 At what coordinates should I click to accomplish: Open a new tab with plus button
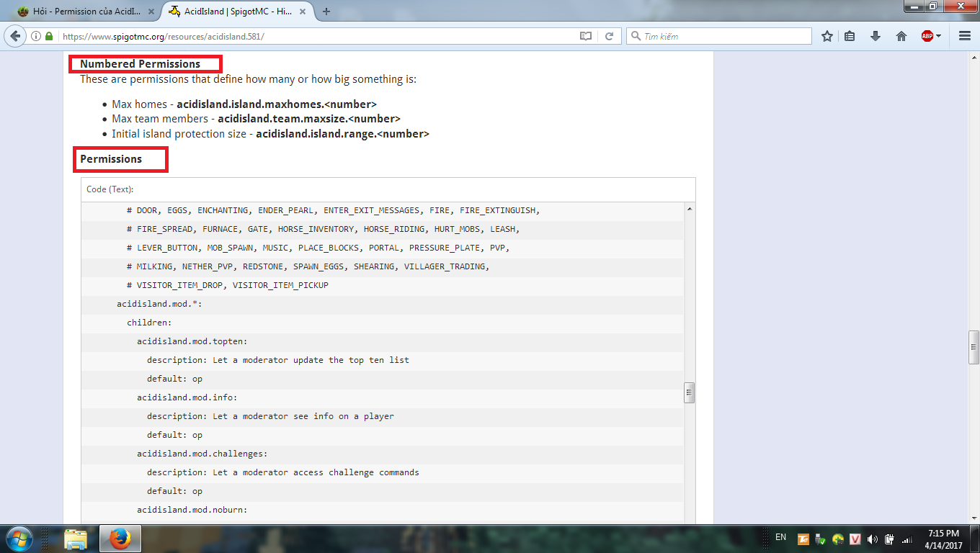pos(326,12)
